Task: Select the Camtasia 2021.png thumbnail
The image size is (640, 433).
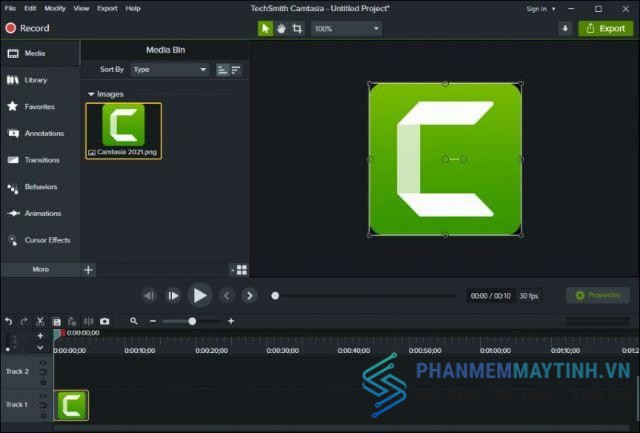Action: pyautogui.click(x=124, y=131)
